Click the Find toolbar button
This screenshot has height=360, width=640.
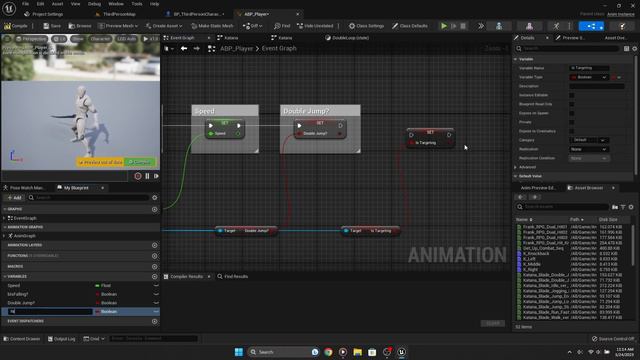point(282,26)
